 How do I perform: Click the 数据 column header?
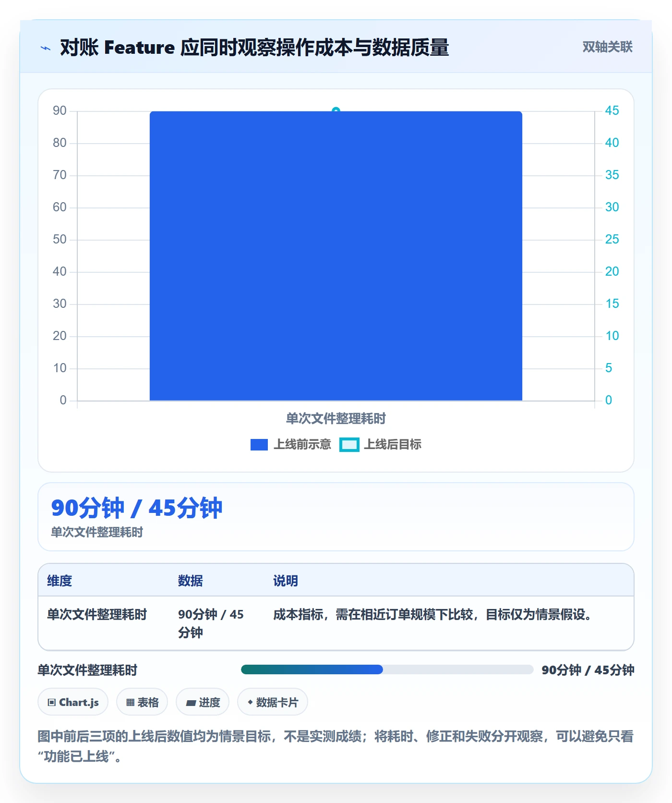pos(191,581)
